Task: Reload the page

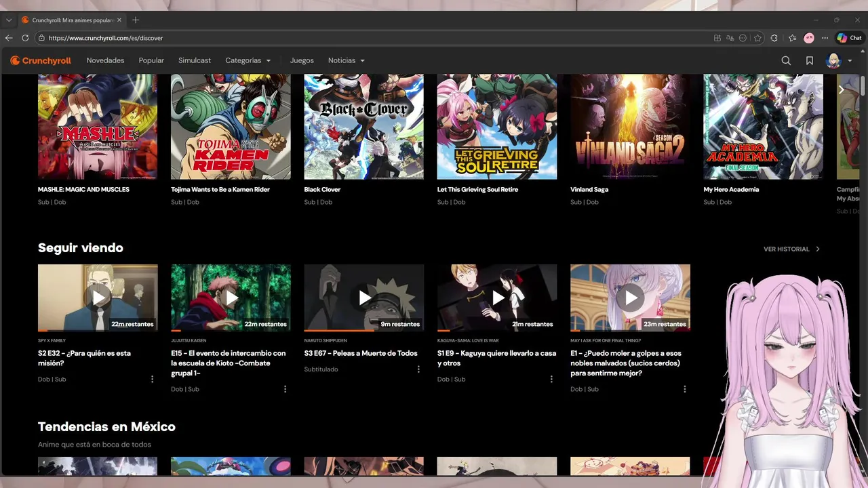Action: tap(25, 38)
